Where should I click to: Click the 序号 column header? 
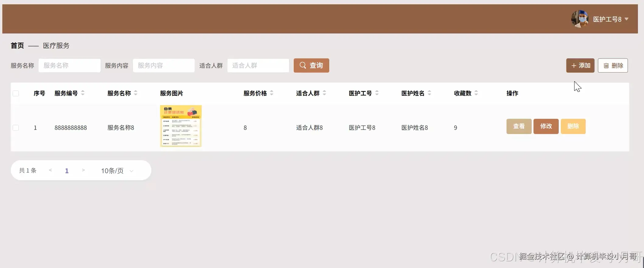click(x=39, y=93)
